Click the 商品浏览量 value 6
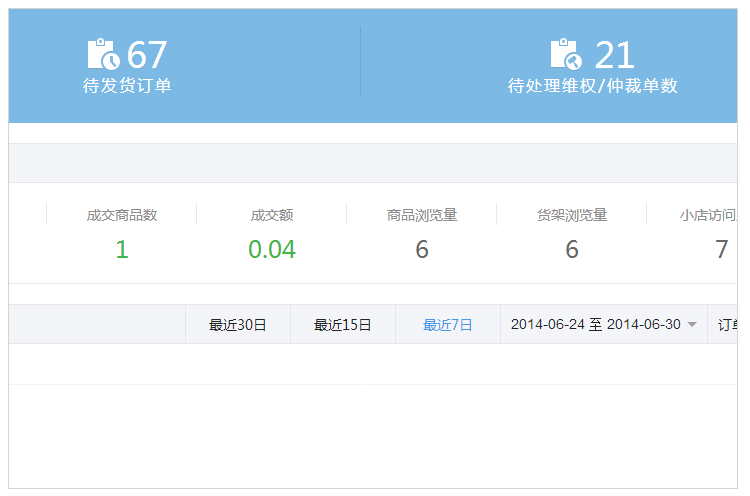 pos(422,249)
